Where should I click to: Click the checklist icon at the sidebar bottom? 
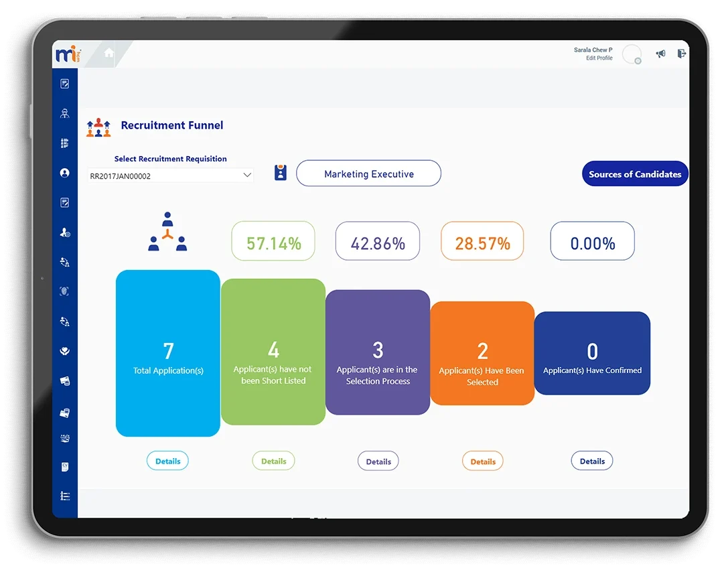coord(64,496)
